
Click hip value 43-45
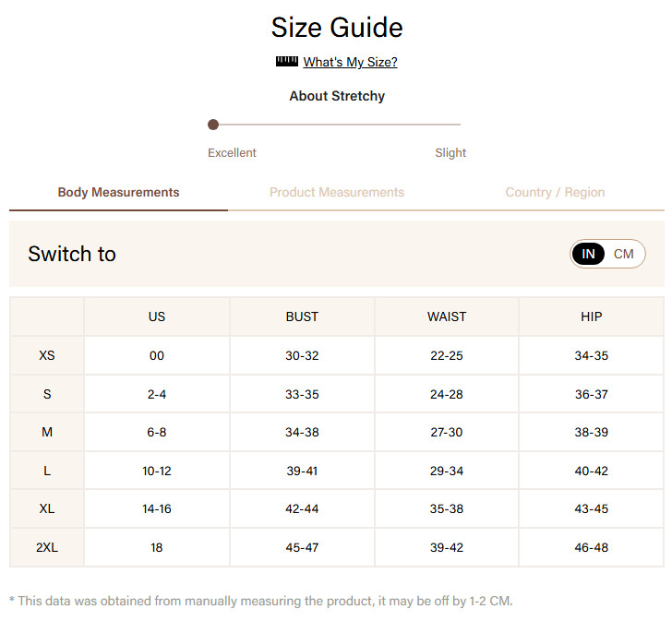coord(592,508)
